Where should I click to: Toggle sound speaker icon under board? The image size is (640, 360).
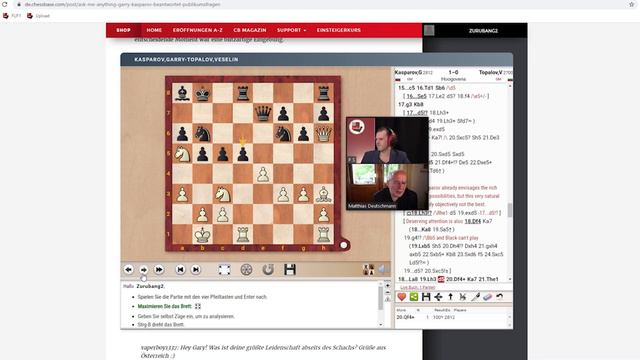(382, 269)
